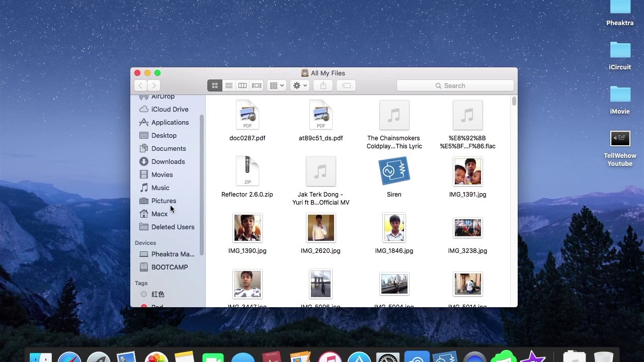Click the 红色 tag color dot
The width and height of the screenshot is (644, 362).
[144, 294]
